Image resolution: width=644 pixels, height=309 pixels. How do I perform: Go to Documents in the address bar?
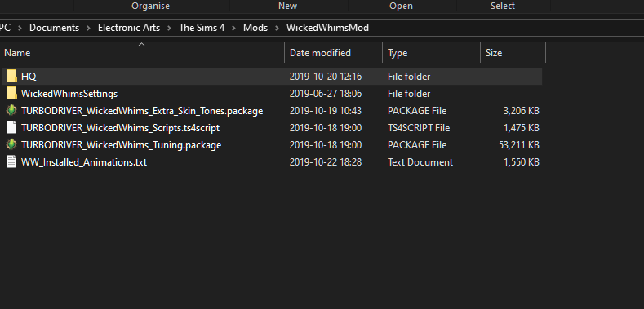[54, 28]
